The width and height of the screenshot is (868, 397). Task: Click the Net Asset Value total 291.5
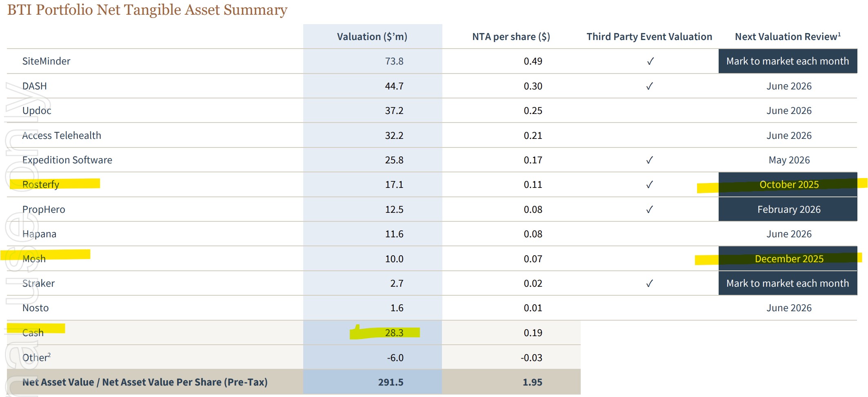[x=390, y=382]
